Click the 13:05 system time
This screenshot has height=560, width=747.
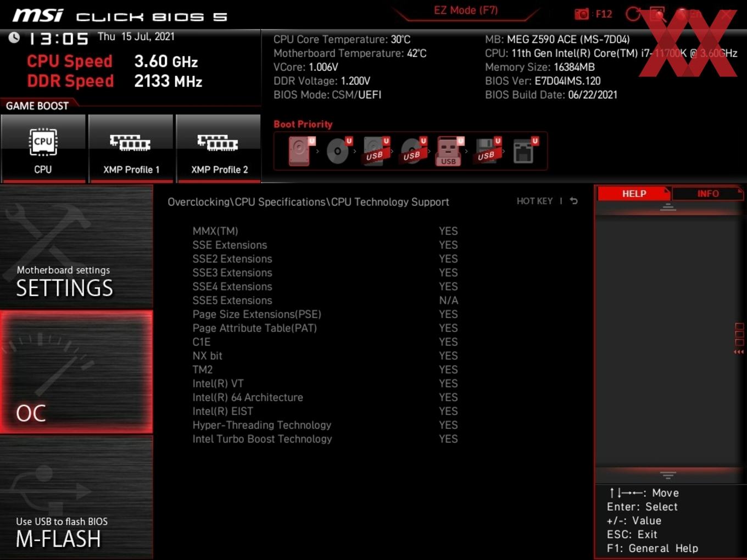58,39
